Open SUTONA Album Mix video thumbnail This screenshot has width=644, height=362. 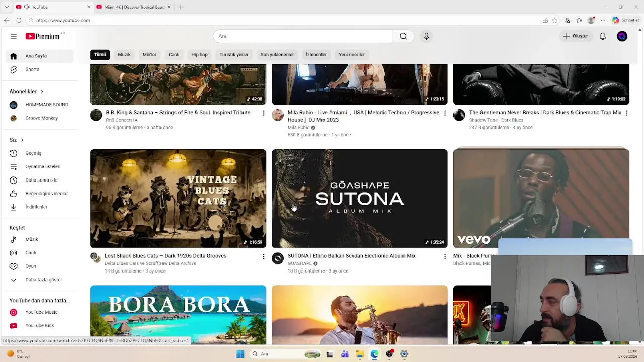(x=359, y=199)
